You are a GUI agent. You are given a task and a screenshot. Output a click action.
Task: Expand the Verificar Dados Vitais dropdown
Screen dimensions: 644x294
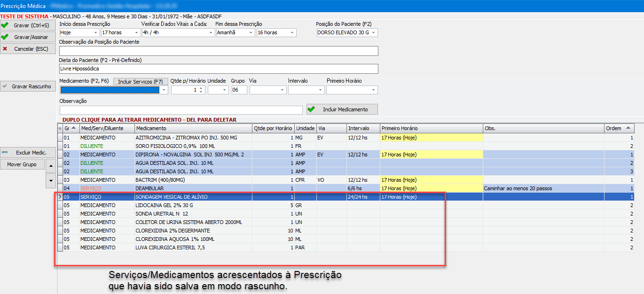(x=210, y=33)
